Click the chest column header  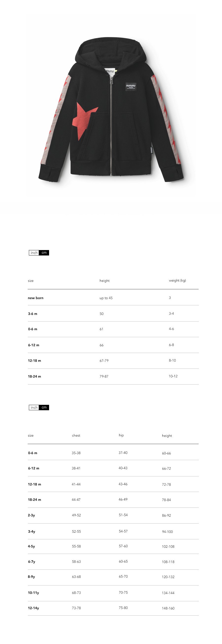pos(76,435)
